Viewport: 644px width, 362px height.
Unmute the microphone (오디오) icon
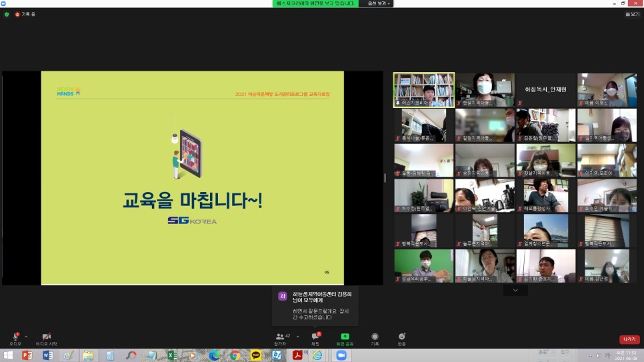coord(15,337)
